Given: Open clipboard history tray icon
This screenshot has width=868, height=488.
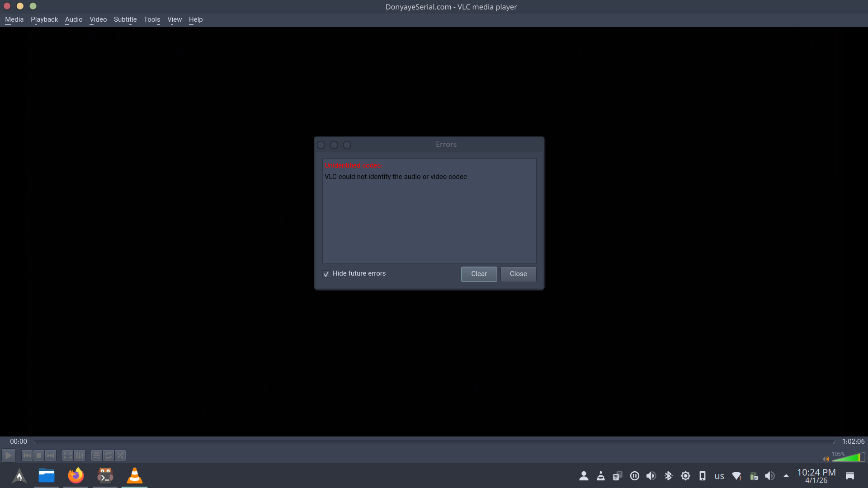Looking at the screenshot, I should 618,476.
